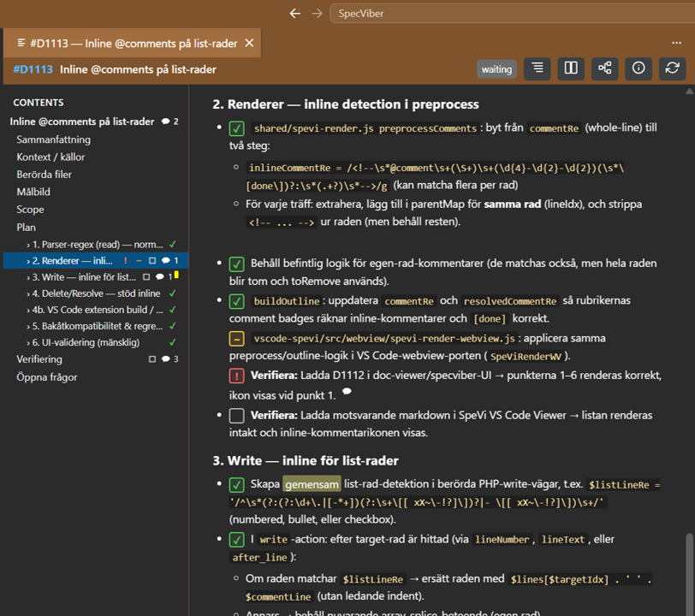695x616 pixels.
Task: Toggle checkbox for buildOutline item
Action: (x=237, y=302)
